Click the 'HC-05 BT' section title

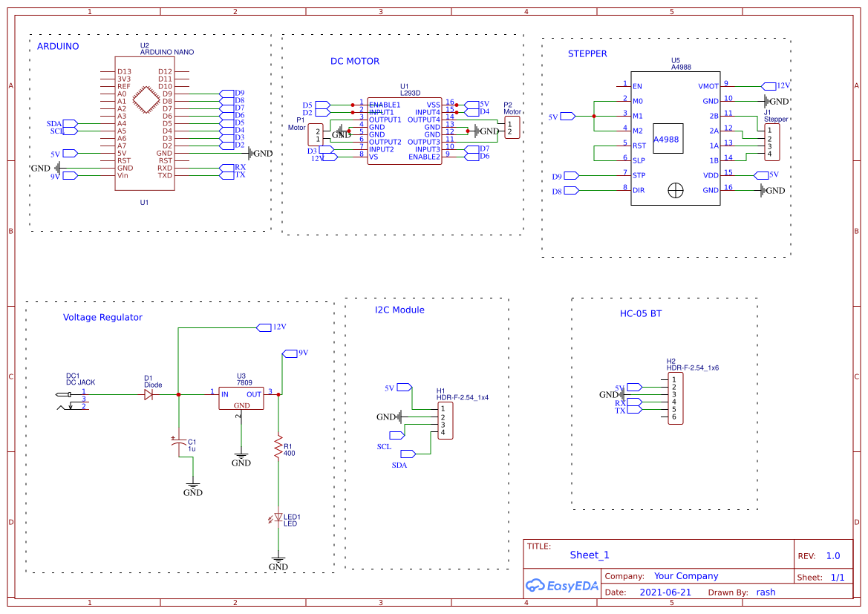641,313
